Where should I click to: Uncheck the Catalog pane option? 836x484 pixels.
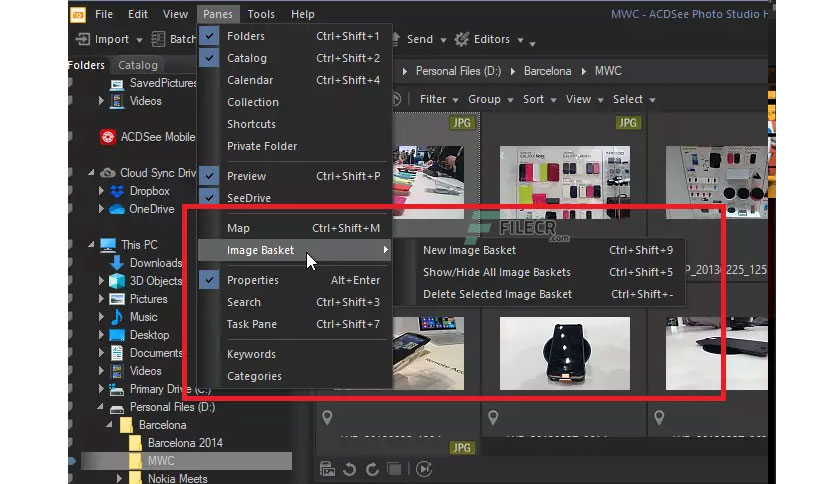210,58
